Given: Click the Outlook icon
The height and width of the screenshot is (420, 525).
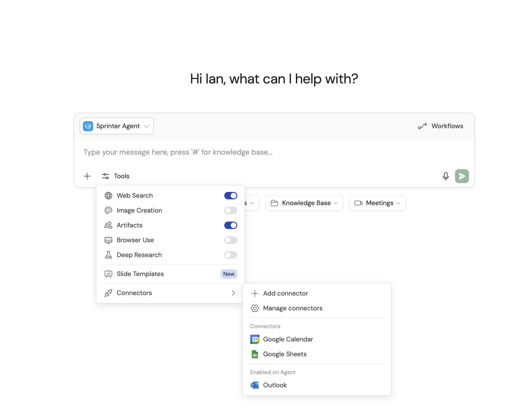Looking at the screenshot, I should [255, 385].
